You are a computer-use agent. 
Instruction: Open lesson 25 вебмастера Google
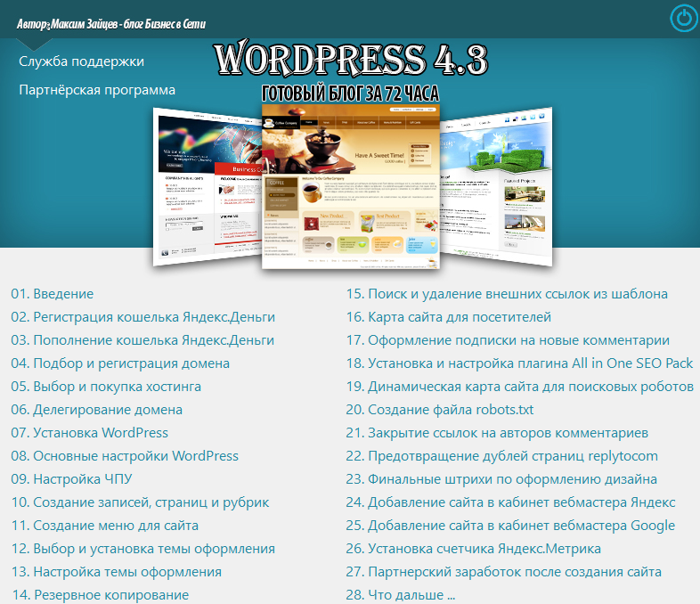point(510,526)
